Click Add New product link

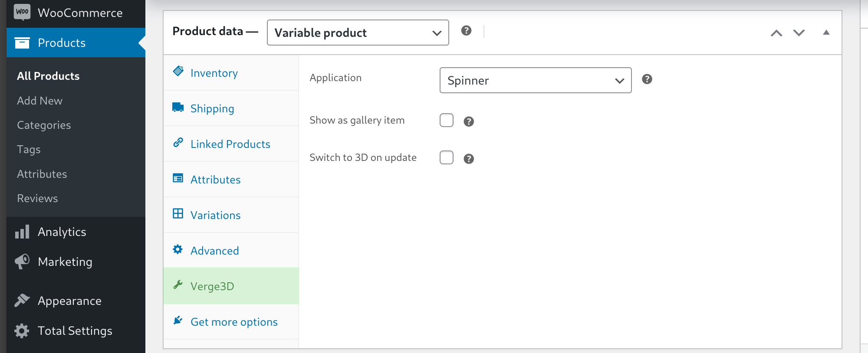tap(39, 101)
